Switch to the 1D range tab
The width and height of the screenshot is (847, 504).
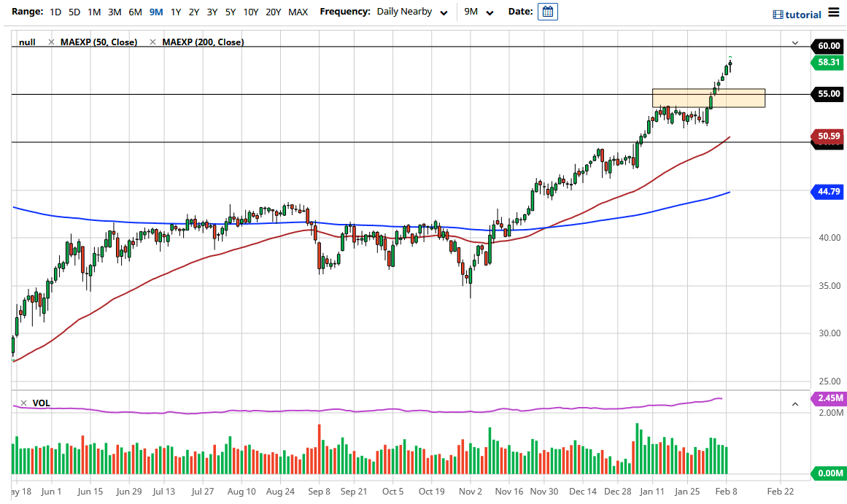click(x=55, y=12)
